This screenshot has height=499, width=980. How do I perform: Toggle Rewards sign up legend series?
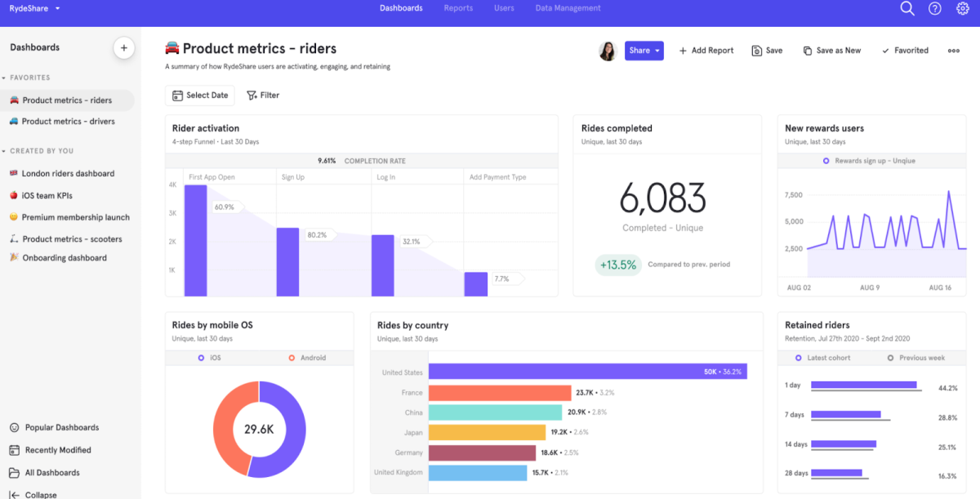pyautogui.click(x=869, y=161)
